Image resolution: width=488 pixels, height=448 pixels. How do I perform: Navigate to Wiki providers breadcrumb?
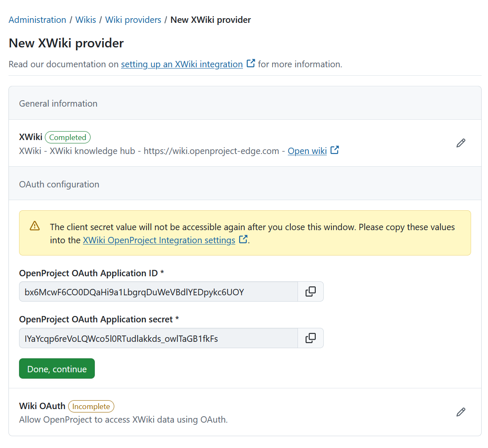coord(133,20)
